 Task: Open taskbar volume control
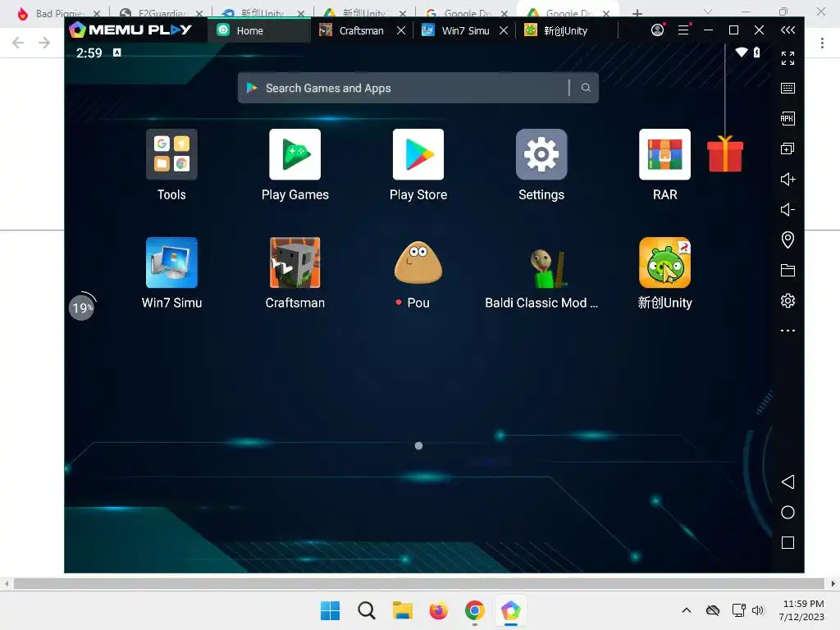[757, 610]
